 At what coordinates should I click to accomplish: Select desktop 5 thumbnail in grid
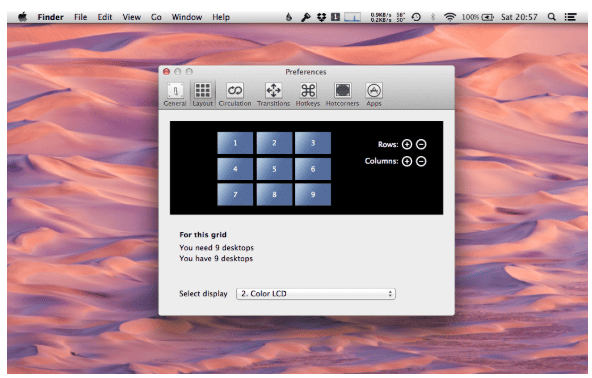pyautogui.click(x=274, y=169)
